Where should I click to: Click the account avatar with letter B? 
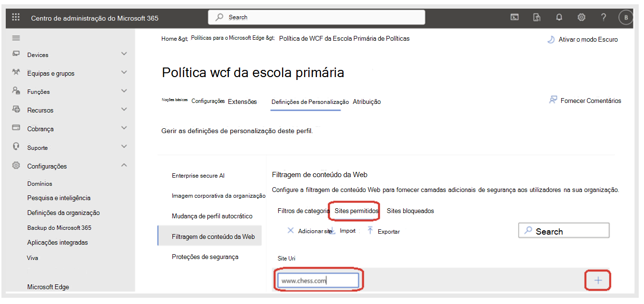tap(625, 17)
